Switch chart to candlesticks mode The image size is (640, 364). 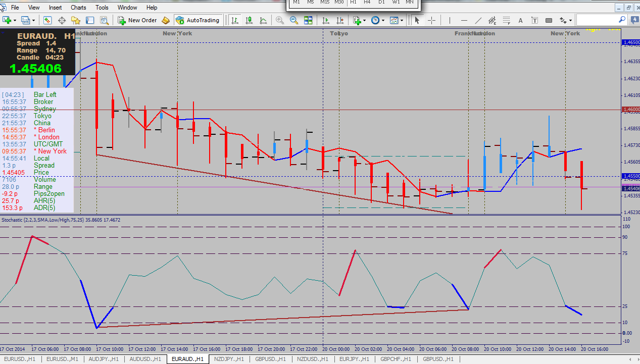(x=249, y=20)
